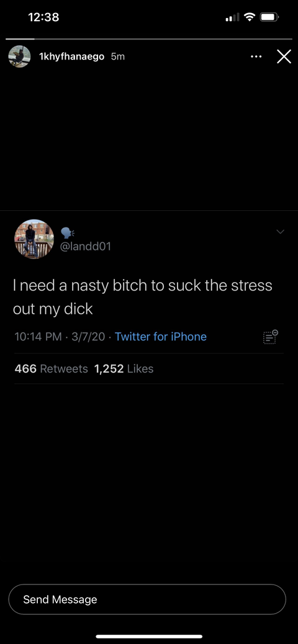View the 1,252 Likes list
This screenshot has width=298, height=644.
124,369
